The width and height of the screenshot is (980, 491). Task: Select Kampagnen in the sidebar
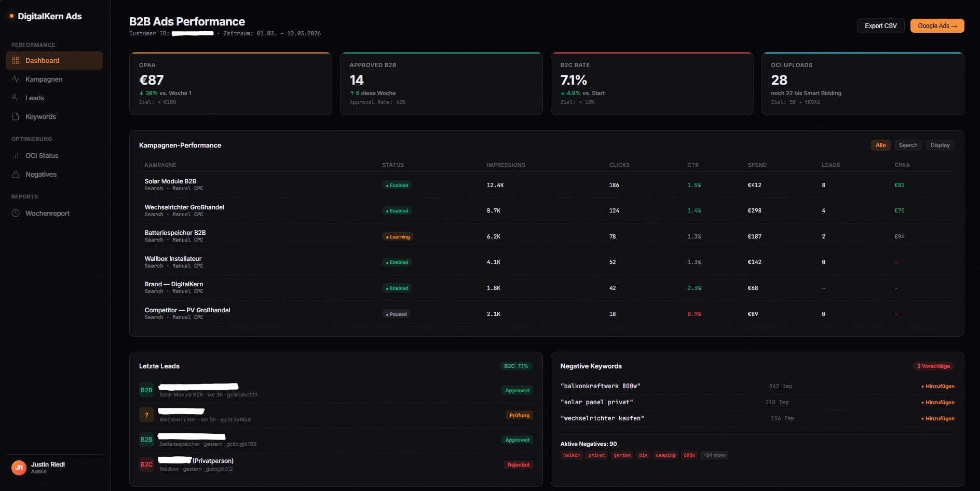44,79
